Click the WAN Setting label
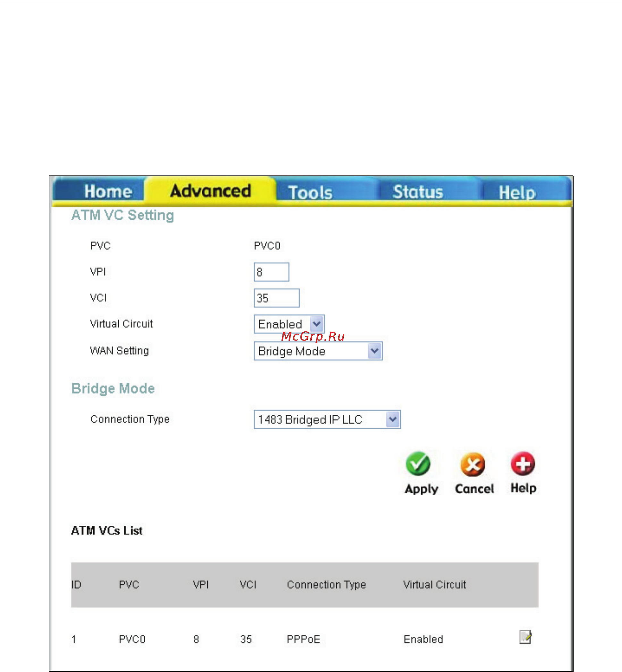The width and height of the screenshot is (622, 672). point(119,351)
